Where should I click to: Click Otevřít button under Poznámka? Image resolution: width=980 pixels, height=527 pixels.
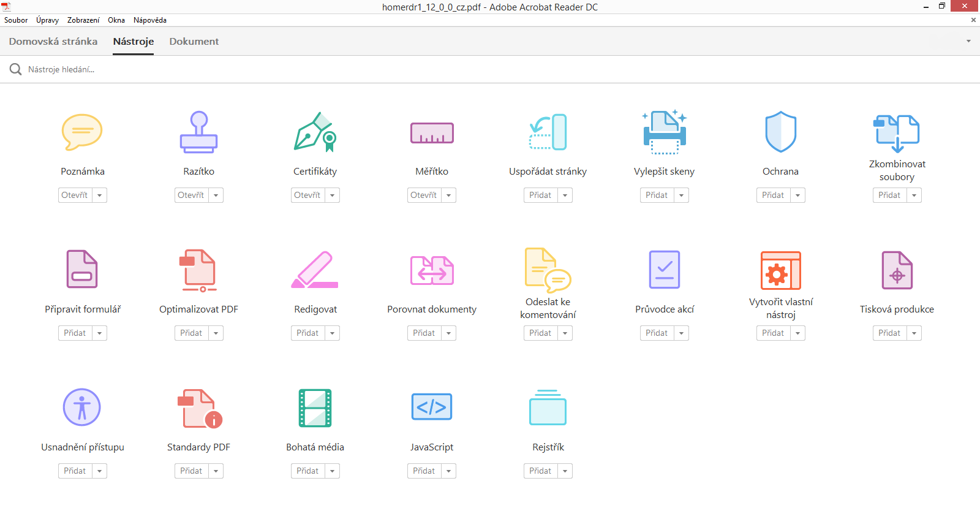(x=75, y=195)
